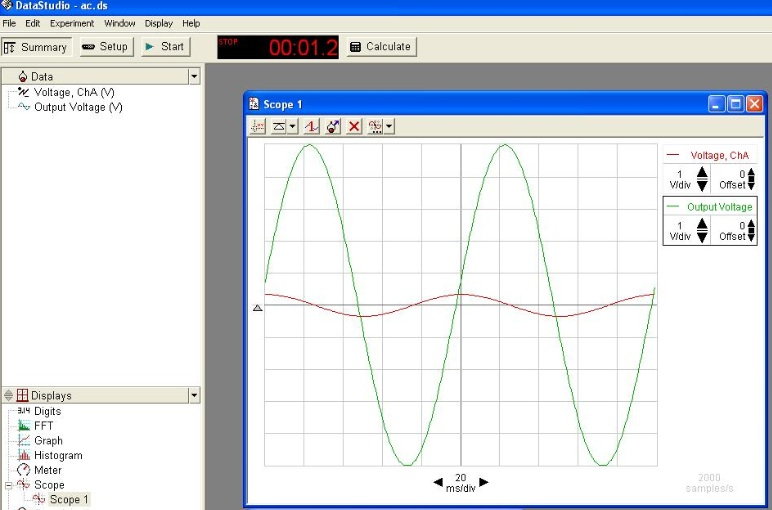Viewport: 772px width, 510px height.
Task: Click the Digits display icon
Action: pos(24,411)
